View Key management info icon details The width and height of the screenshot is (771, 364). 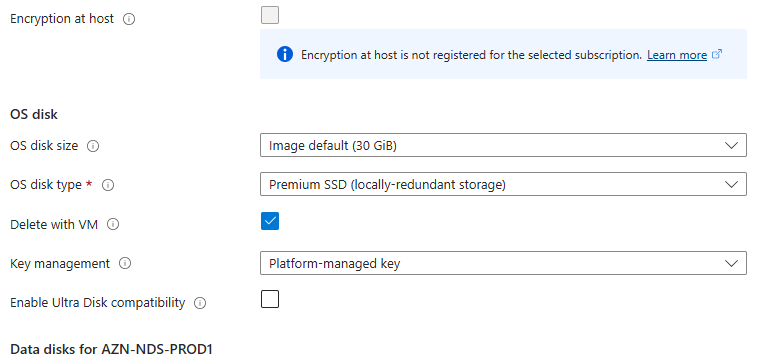125,264
